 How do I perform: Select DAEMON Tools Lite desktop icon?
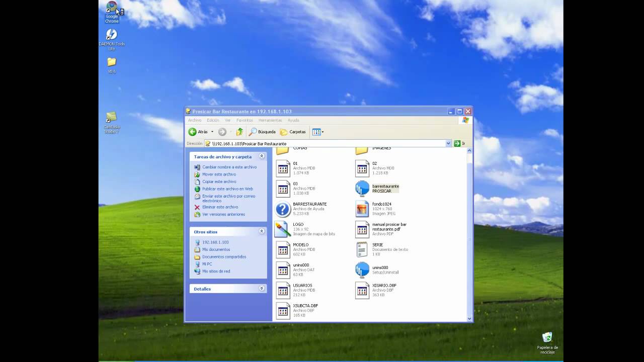tap(112, 40)
